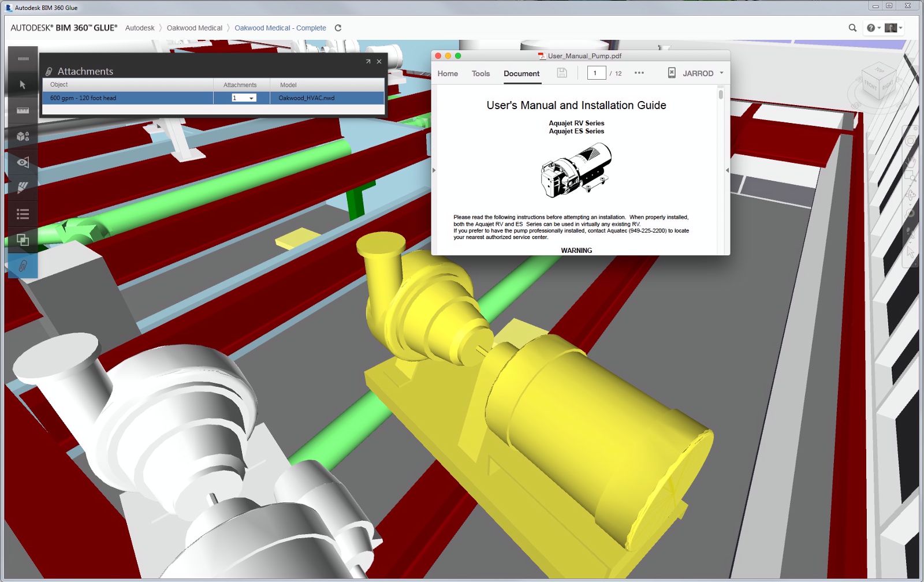Image resolution: width=924 pixels, height=582 pixels.
Task: Click the AUTODESK BIM 360 GLUE logo
Action: (64, 28)
